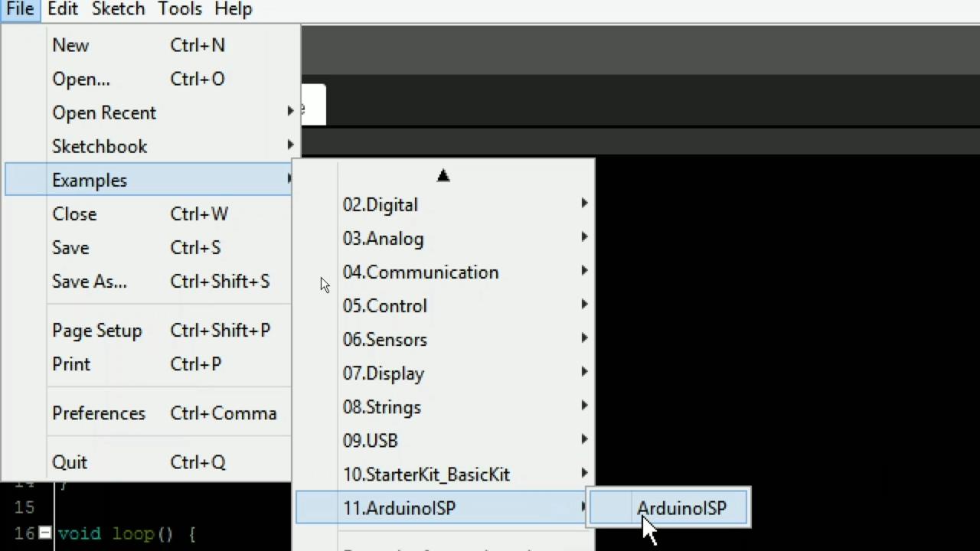
Task: Open the Edit menu
Action: tap(62, 9)
